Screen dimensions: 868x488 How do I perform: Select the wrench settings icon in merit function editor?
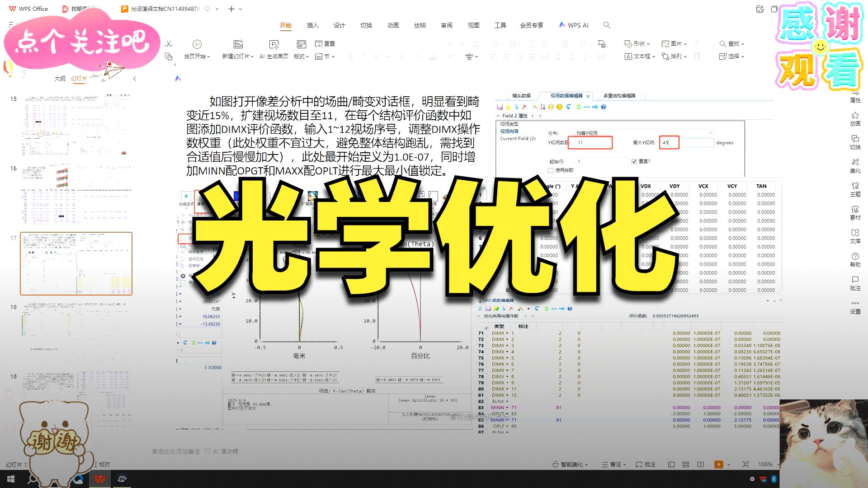pyautogui.click(x=521, y=309)
